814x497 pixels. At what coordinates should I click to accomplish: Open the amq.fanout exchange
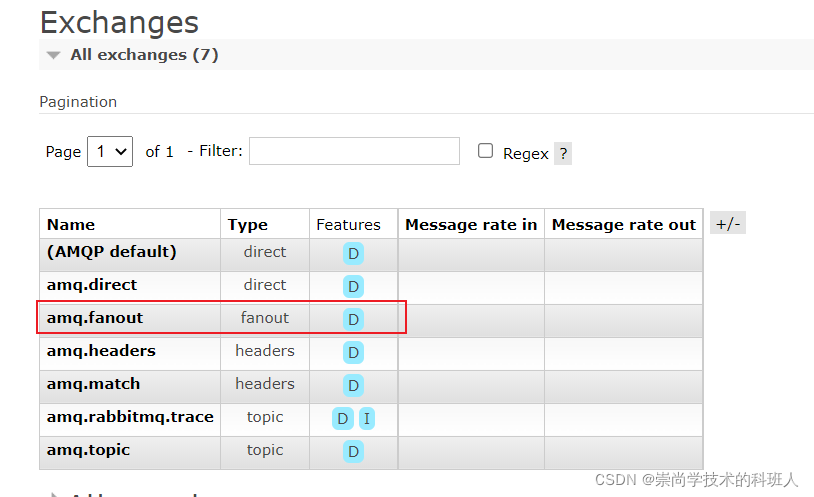[94, 318]
